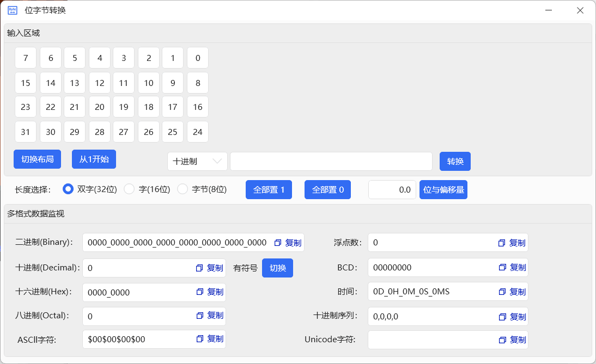The height and width of the screenshot is (364, 596).
Task: Toggle bit 12
Action: (x=100, y=83)
